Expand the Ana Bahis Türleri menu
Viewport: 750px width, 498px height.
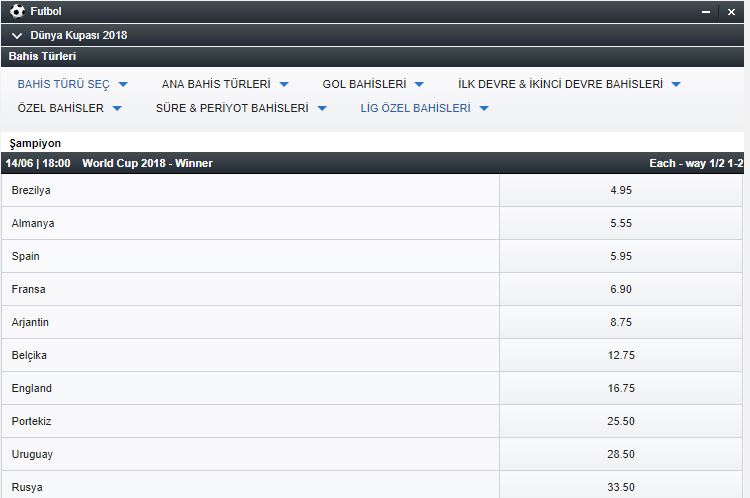pyautogui.click(x=225, y=85)
